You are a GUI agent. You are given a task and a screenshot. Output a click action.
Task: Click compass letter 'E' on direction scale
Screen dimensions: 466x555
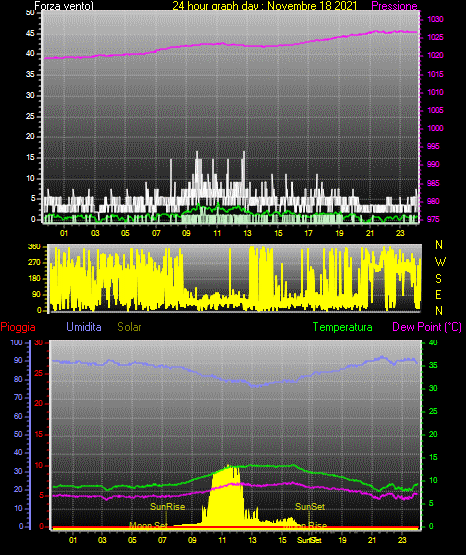(438, 295)
